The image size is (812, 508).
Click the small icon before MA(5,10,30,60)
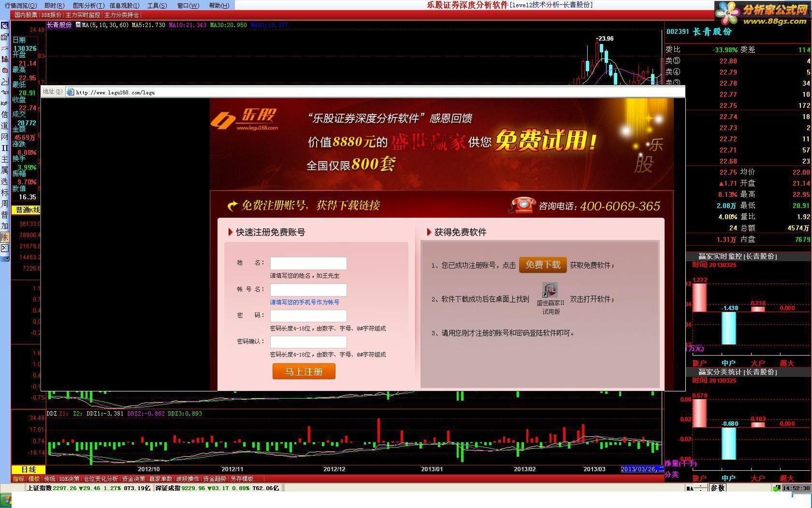(x=78, y=25)
